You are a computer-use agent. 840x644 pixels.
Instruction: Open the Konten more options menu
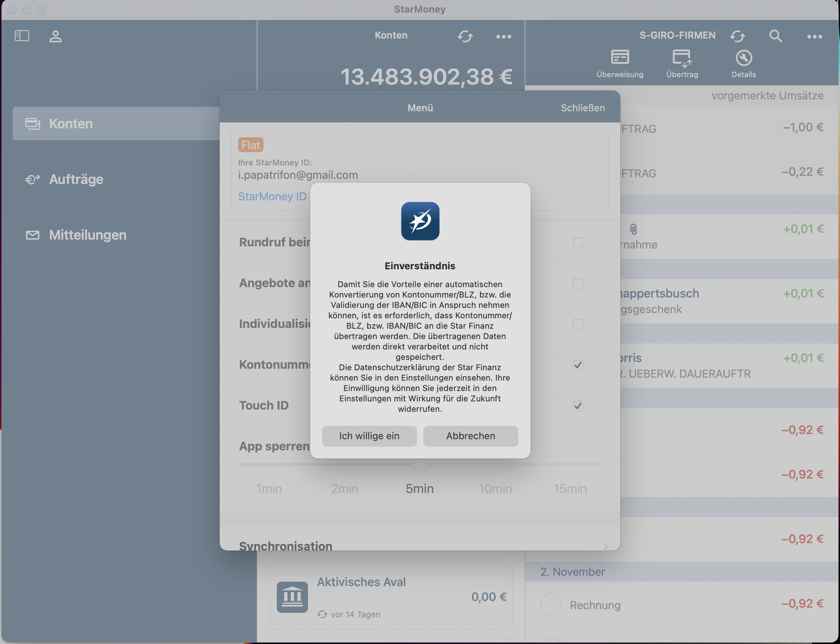click(x=503, y=36)
